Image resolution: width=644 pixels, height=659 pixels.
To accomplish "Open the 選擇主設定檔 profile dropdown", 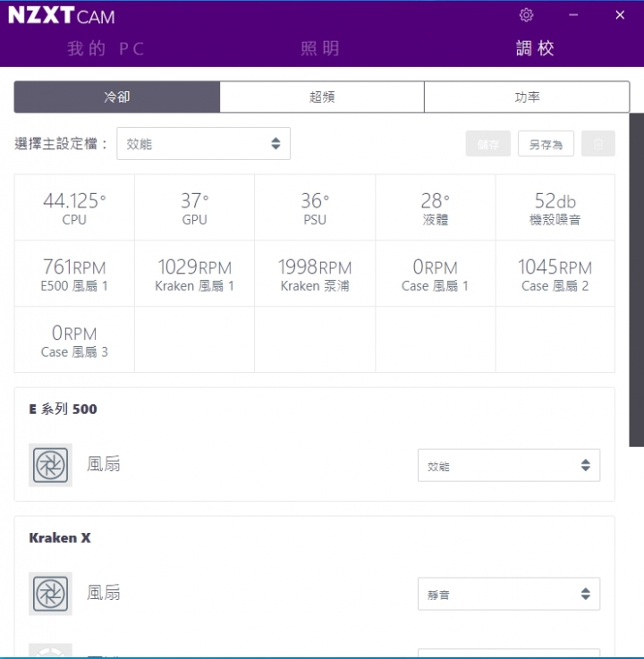I will tap(203, 144).
